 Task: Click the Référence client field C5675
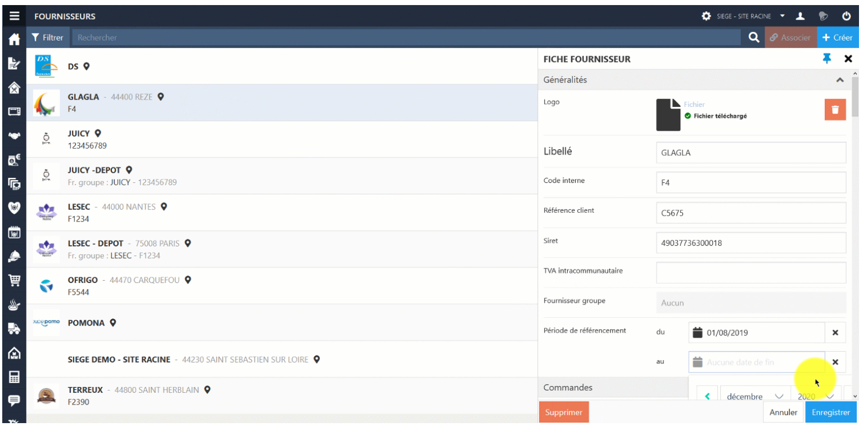[x=751, y=213]
